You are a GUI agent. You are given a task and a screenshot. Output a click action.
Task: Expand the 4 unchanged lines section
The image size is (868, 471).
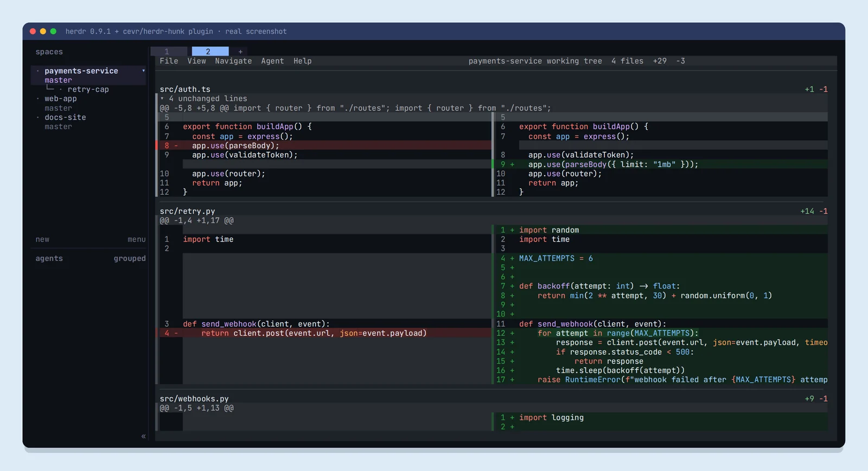(x=203, y=99)
